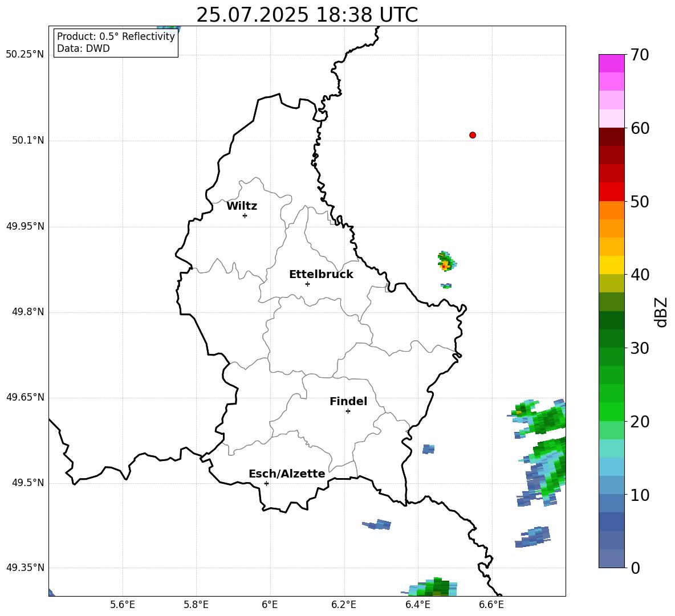Click the 10 tick on the colorbar
Image resolution: width=675 pixels, height=616 pixels.
point(639,495)
